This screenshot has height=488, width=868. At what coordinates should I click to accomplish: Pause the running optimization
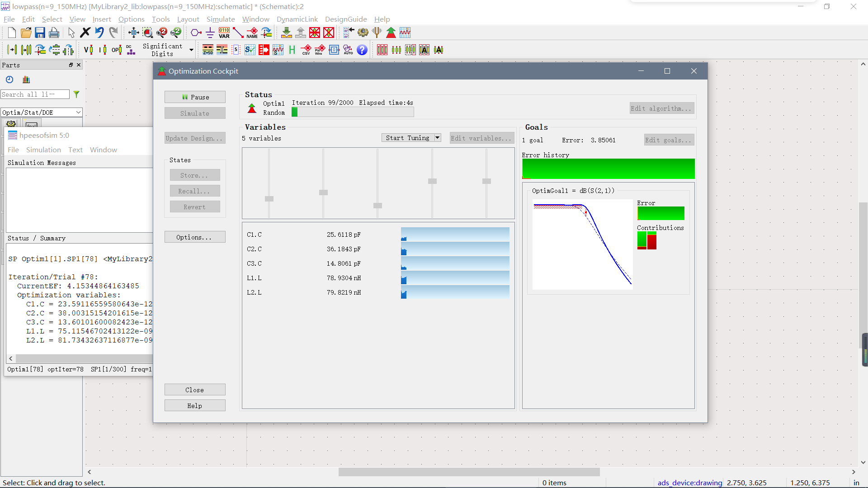click(195, 97)
